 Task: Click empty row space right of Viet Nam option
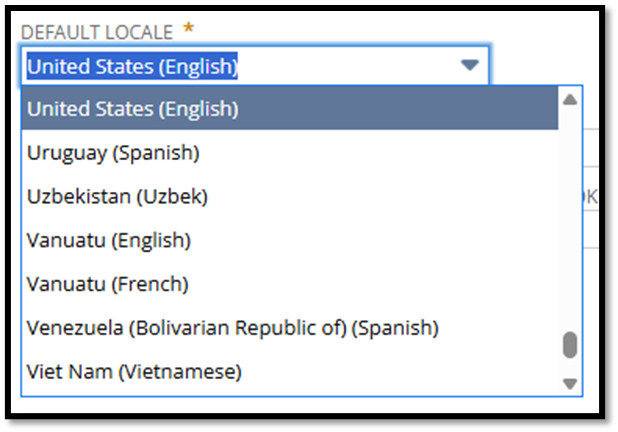398,371
